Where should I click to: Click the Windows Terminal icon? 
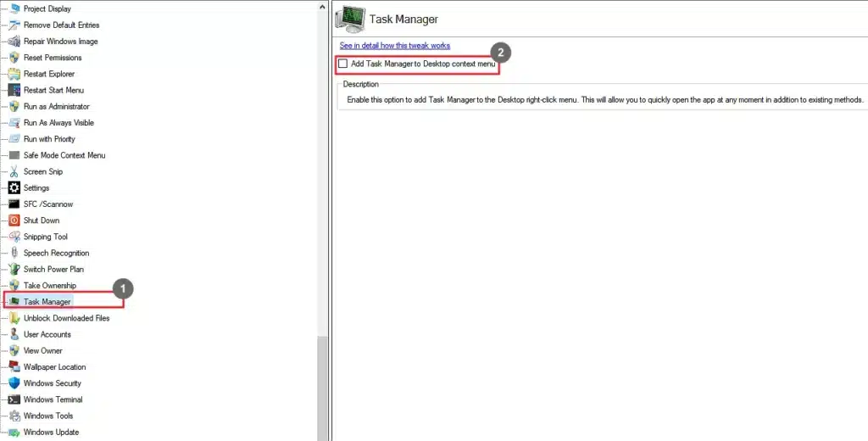point(14,399)
